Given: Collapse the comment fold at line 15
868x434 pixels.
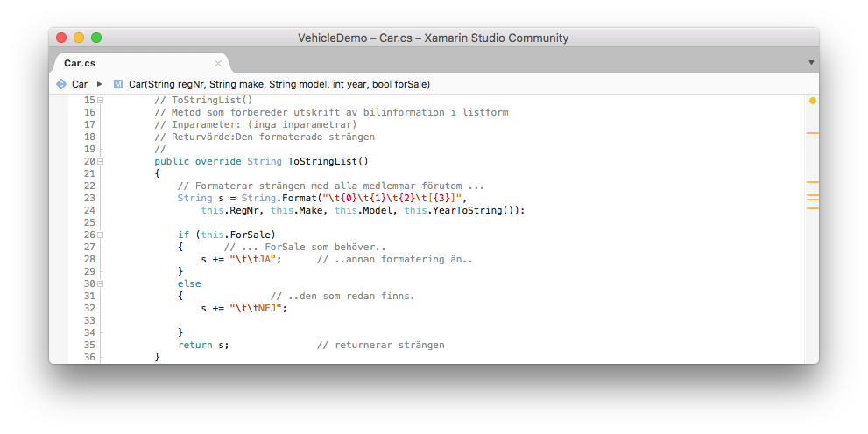Looking at the screenshot, I should click(x=100, y=100).
